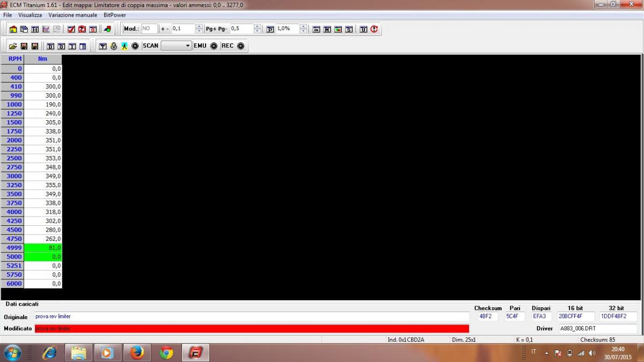Click the volume speaker tray icon
The width and height of the screenshot is (644, 362).
coord(592,353)
